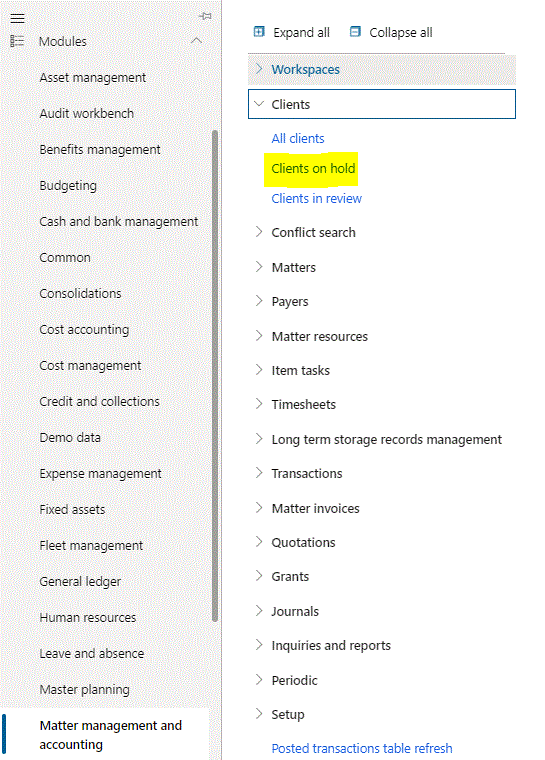This screenshot has height=760, width=545.
Task: Click the modules list vertical scrollbar
Action: [x=215, y=376]
